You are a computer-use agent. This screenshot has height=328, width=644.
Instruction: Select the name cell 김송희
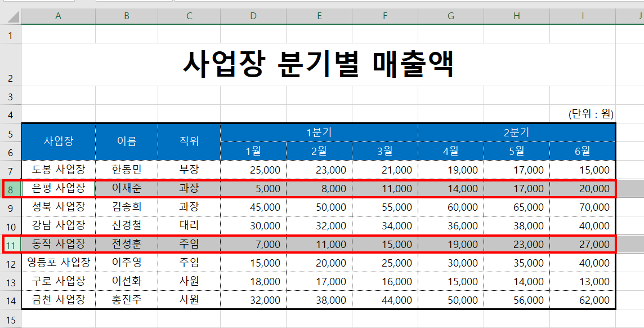point(127,207)
